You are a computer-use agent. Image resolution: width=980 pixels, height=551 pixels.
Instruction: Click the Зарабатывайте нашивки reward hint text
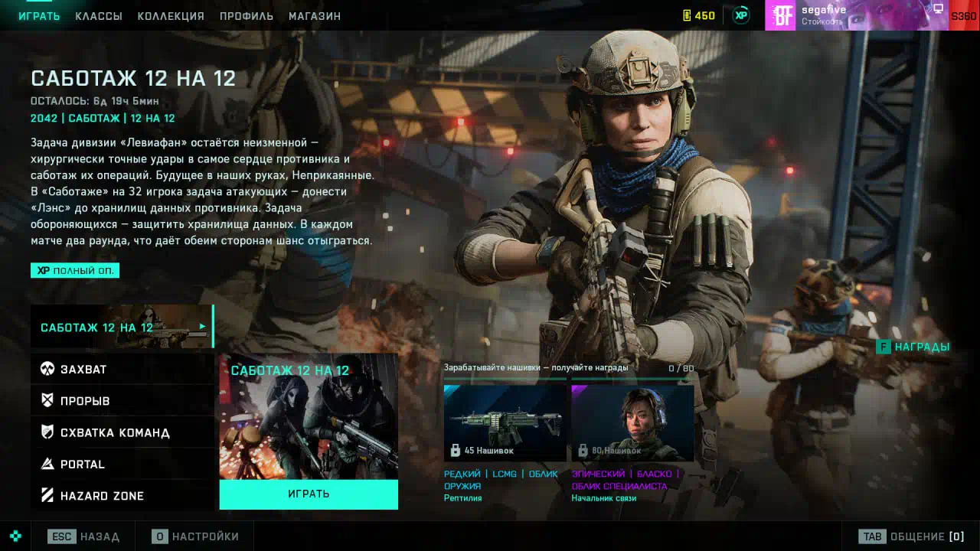coord(536,367)
